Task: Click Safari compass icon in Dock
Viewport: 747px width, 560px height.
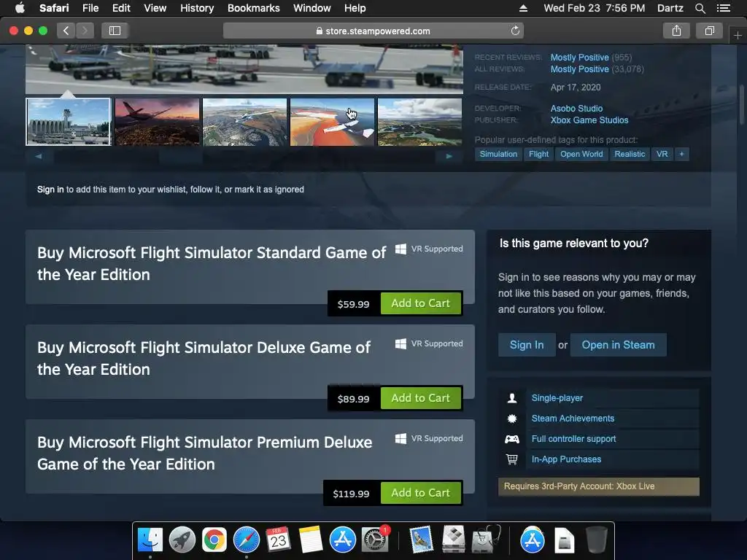Action: pyautogui.click(x=247, y=540)
